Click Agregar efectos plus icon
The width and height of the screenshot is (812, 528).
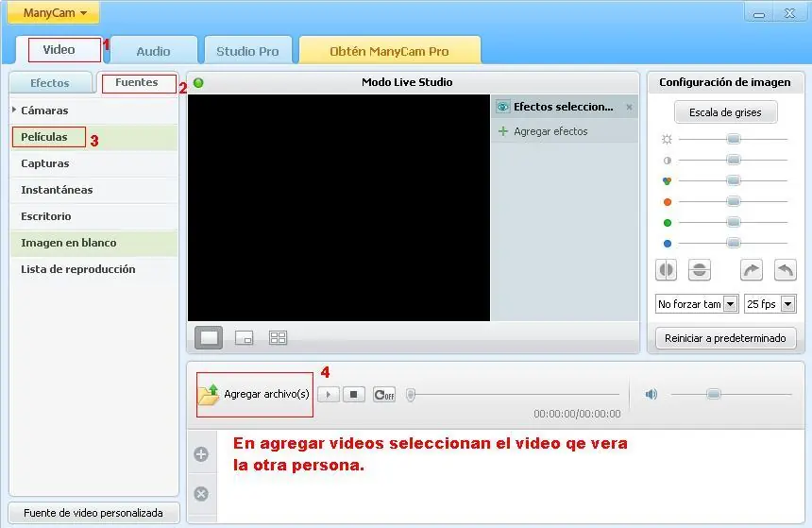pos(503,131)
